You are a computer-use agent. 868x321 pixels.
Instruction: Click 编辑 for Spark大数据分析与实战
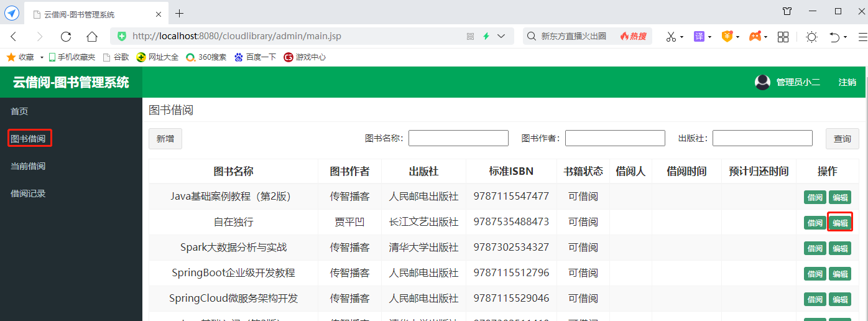[x=840, y=248]
